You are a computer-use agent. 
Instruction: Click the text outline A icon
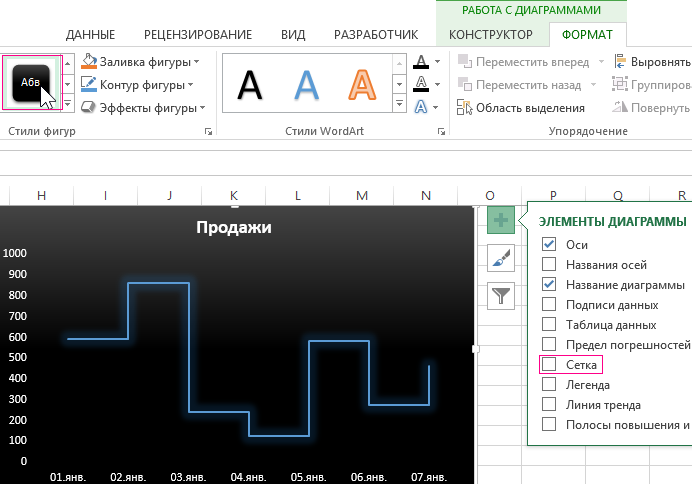(421, 84)
